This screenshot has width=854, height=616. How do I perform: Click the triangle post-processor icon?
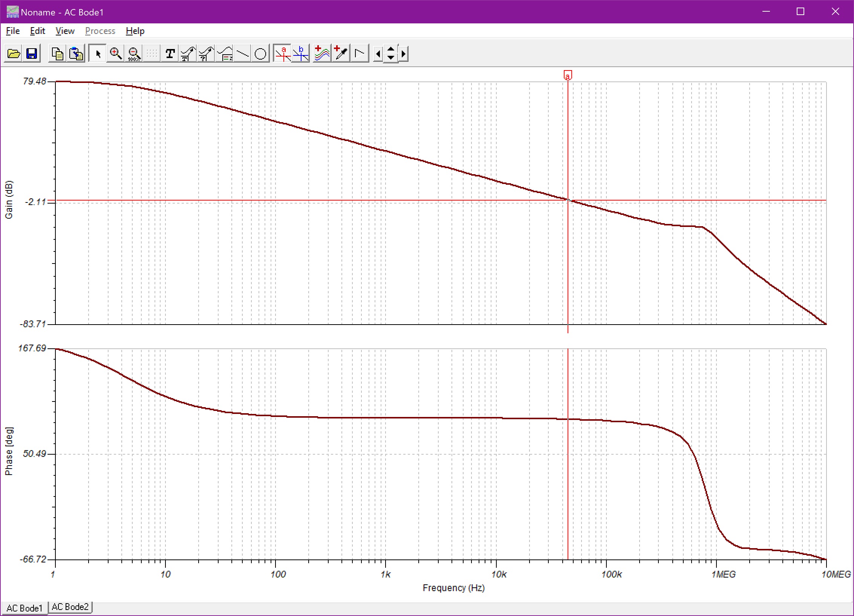[x=360, y=54]
